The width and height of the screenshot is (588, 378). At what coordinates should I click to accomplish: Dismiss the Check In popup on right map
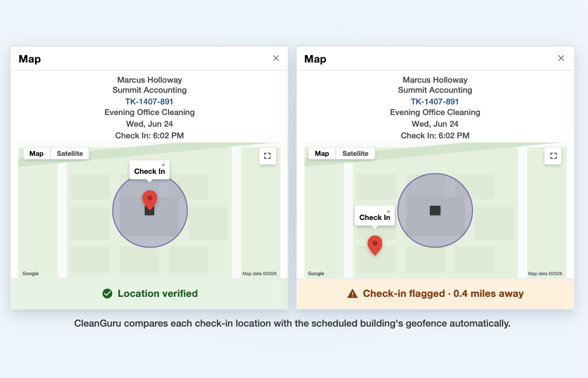(389, 212)
